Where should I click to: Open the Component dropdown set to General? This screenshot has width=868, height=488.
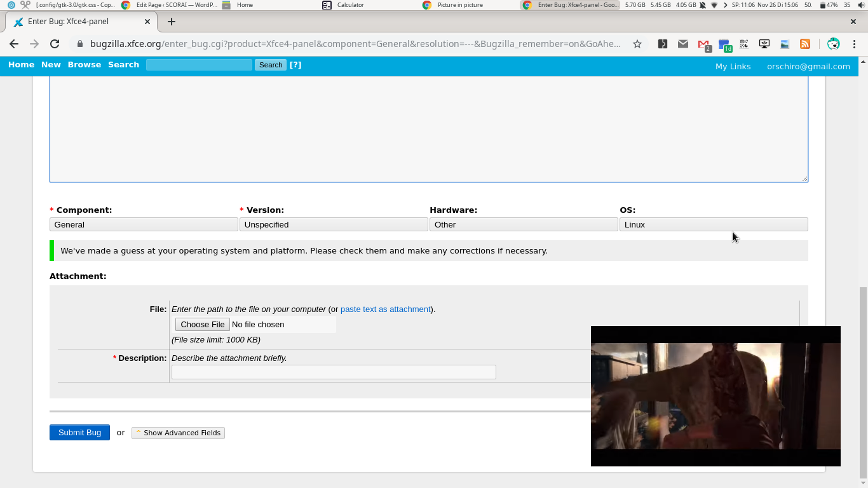(144, 224)
